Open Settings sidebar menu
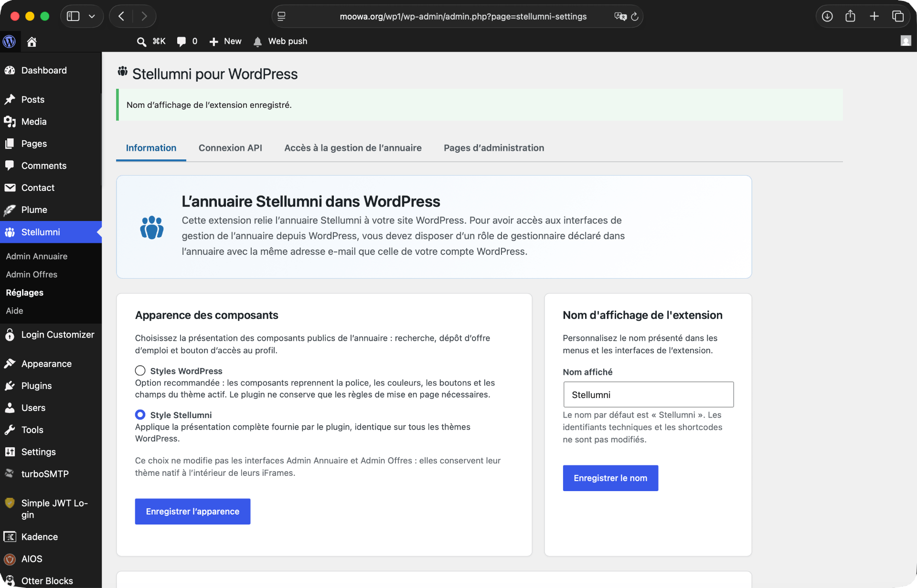 [51, 451]
